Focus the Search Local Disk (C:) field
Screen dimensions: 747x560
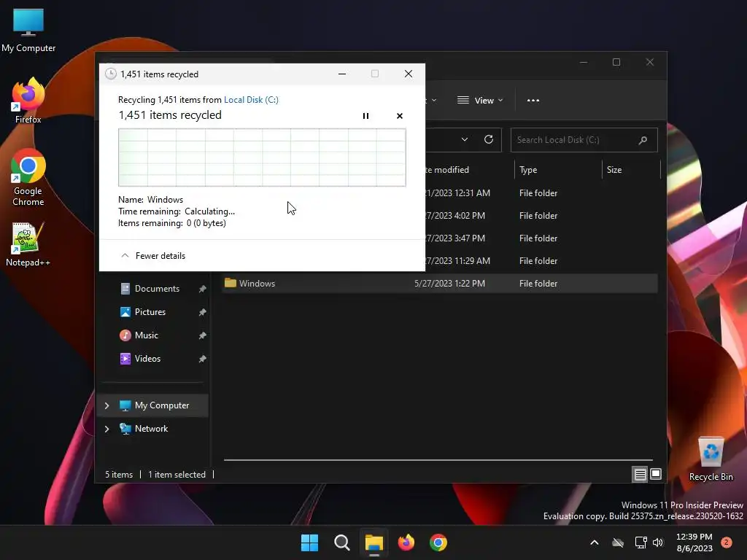pyautogui.click(x=584, y=140)
